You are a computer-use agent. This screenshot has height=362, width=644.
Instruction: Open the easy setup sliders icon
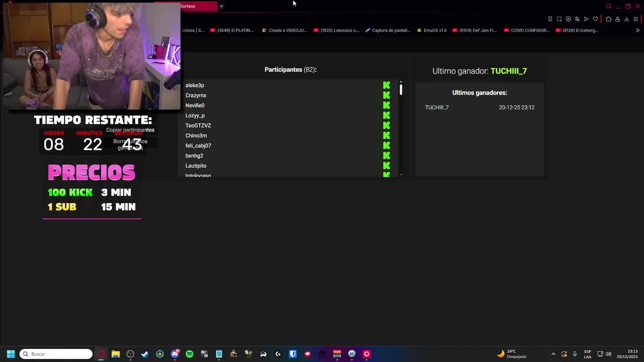click(636, 19)
